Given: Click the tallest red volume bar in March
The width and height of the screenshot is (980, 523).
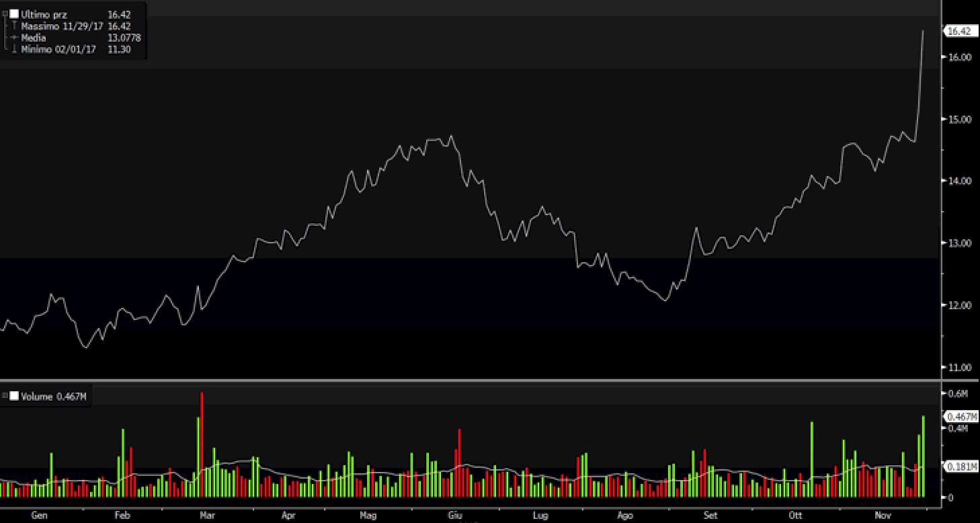Looking at the screenshot, I should tap(202, 444).
